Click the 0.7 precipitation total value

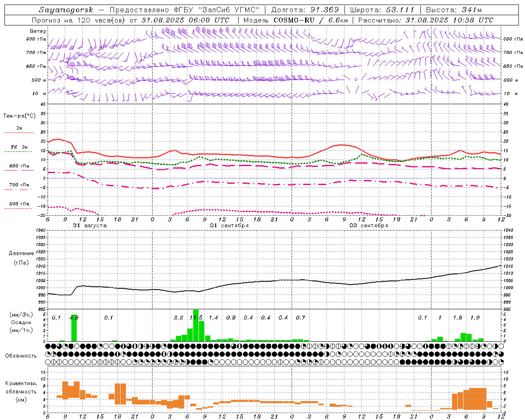pyautogui.click(x=301, y=317)
